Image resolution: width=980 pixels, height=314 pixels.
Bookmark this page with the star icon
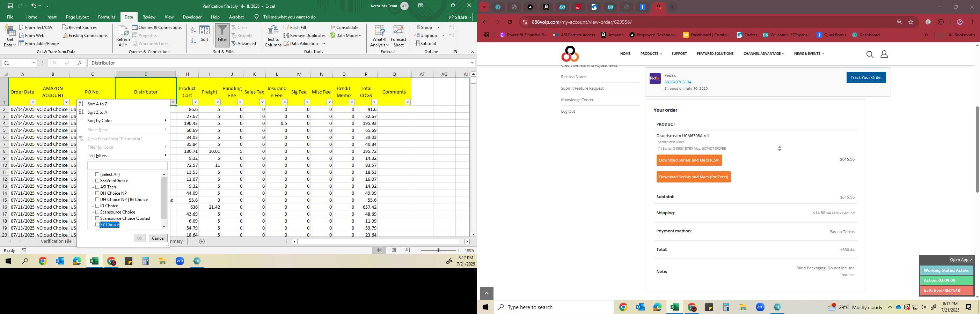click(911, 22)
